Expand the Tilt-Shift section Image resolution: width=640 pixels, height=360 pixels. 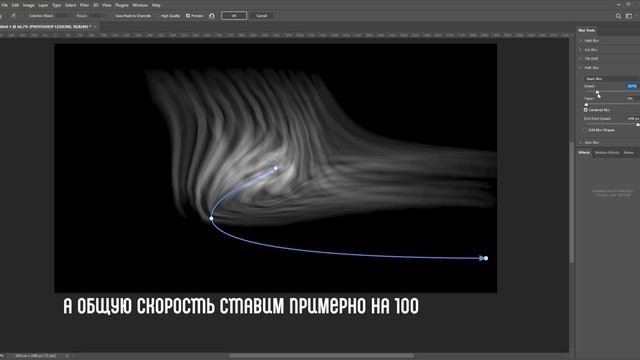click(x=580, y=59)
